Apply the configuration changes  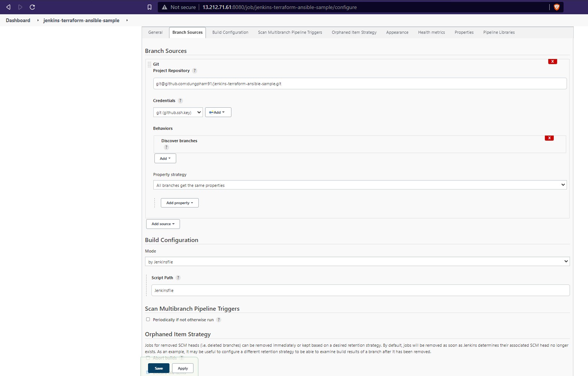click(x=183, y=368)
